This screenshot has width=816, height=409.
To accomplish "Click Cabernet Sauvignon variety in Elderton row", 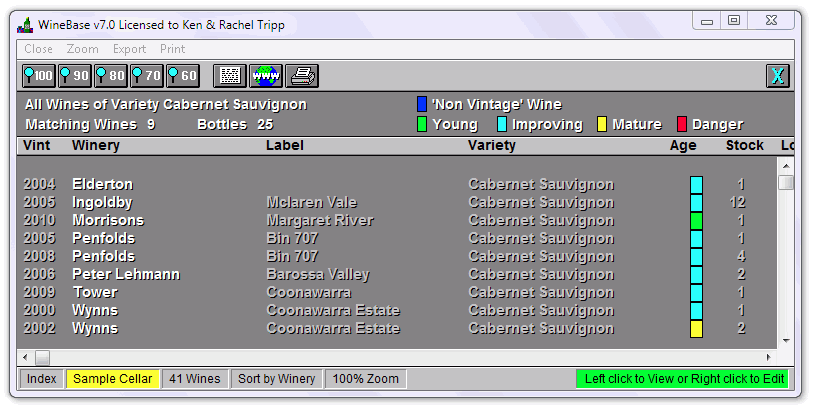I will (x=541, y=185).
